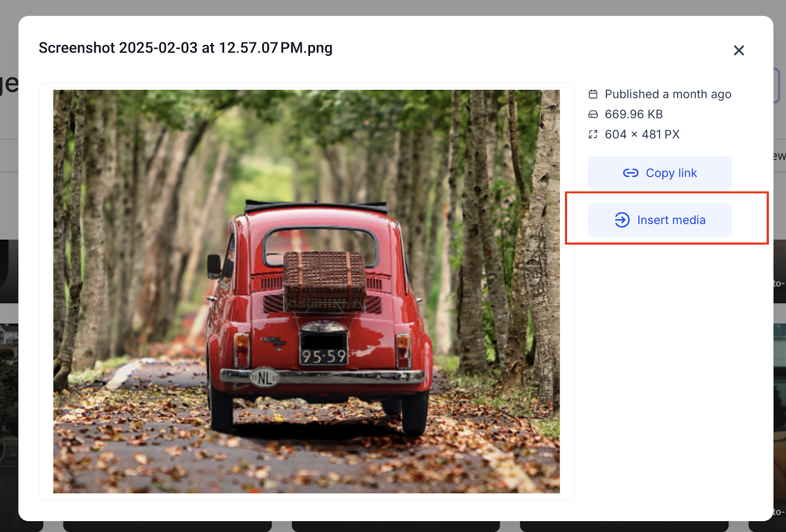Click the chain link icon in Copy link
This screenshot has height=532, width=786.
(631, 173)
